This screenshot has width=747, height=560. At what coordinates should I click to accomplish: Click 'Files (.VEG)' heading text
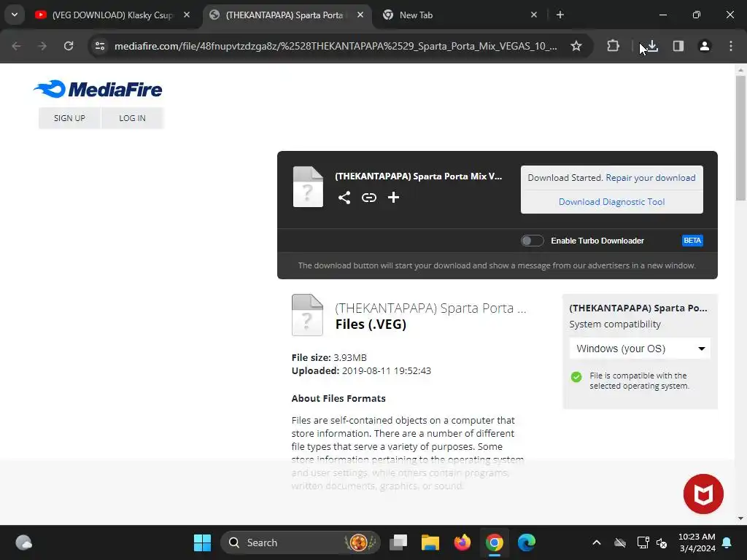coord(371,324)
